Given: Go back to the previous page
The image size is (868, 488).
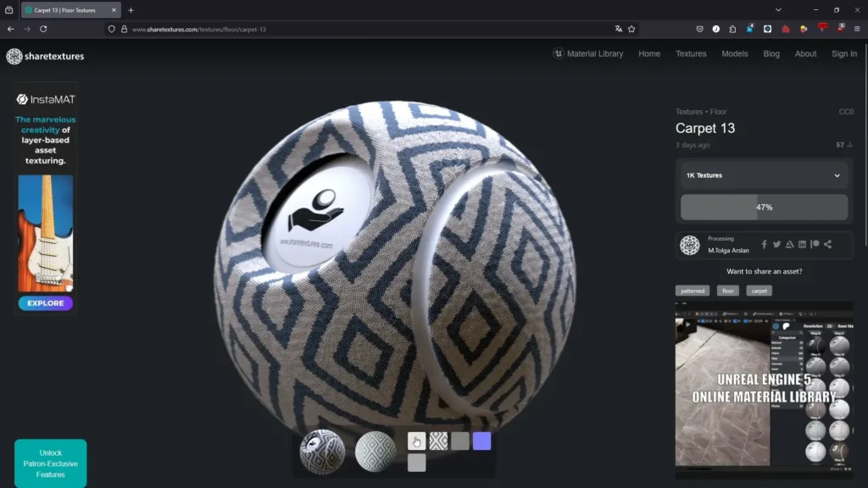Looking at the screenshot, I should click(11, 29).
